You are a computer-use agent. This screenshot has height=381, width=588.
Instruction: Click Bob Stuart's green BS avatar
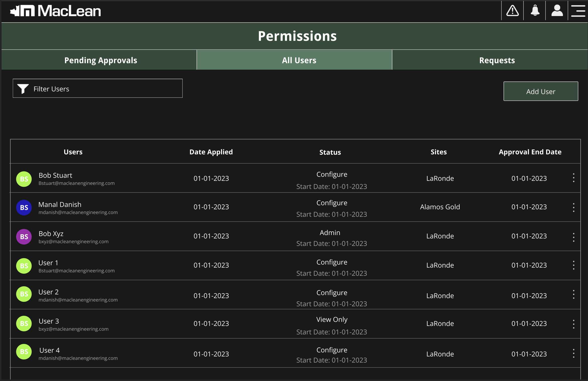point(24,179)
